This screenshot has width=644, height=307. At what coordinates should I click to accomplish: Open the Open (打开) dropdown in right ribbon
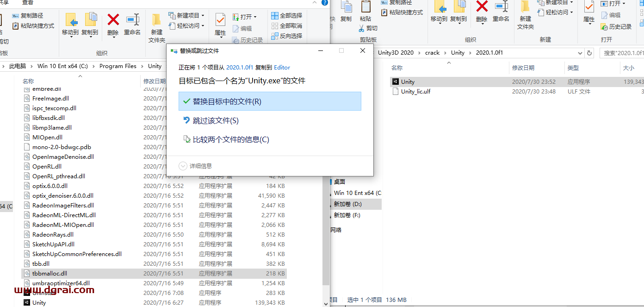(x=613, y=4)
